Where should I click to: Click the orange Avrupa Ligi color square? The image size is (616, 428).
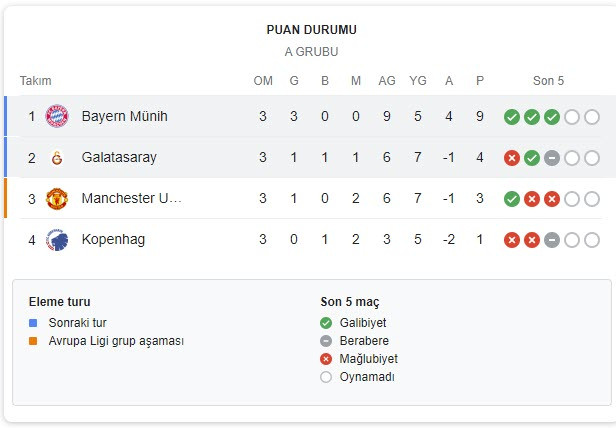point(33,341)
